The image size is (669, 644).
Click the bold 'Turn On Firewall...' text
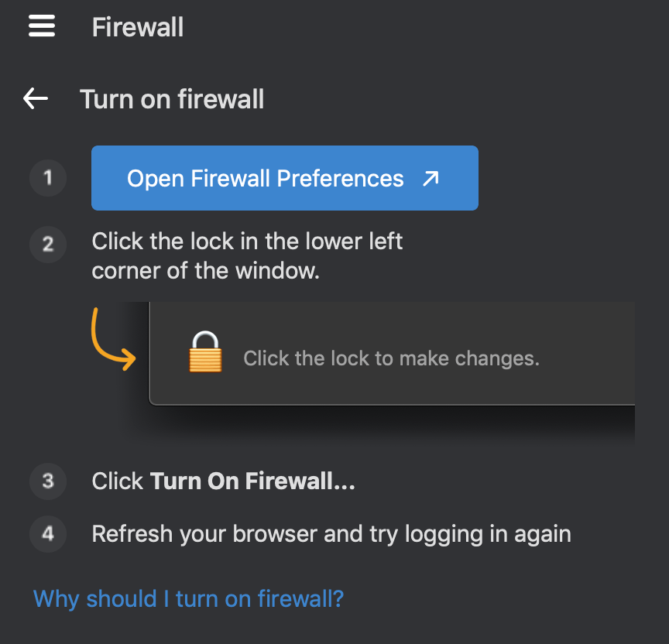coord(253,481)
